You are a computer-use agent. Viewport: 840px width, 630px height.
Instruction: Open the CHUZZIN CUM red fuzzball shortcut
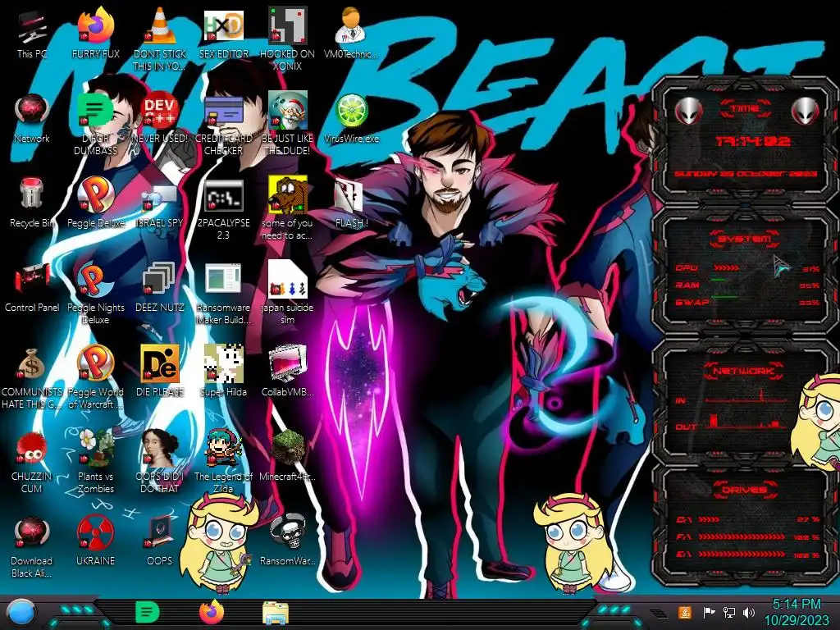(x=32, y=449)
